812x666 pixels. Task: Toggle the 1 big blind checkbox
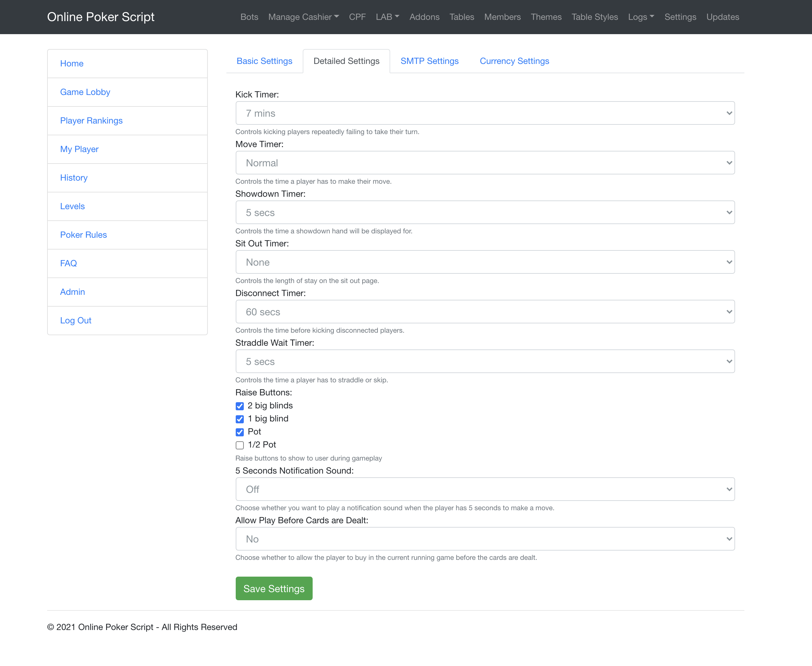point(240,419)
